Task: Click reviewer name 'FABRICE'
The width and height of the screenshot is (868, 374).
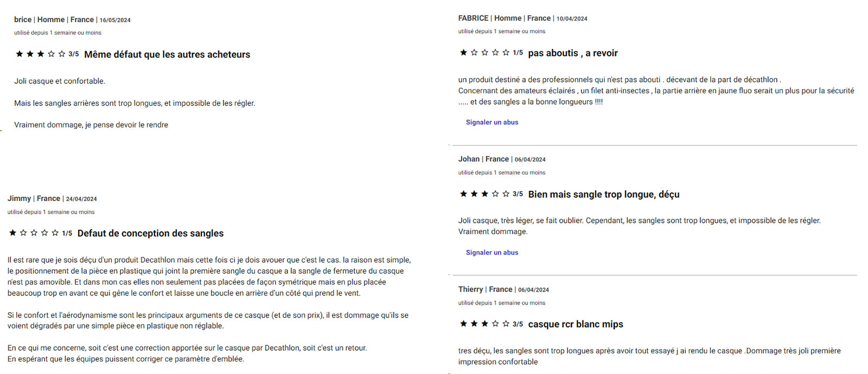Action: point(473,18)
